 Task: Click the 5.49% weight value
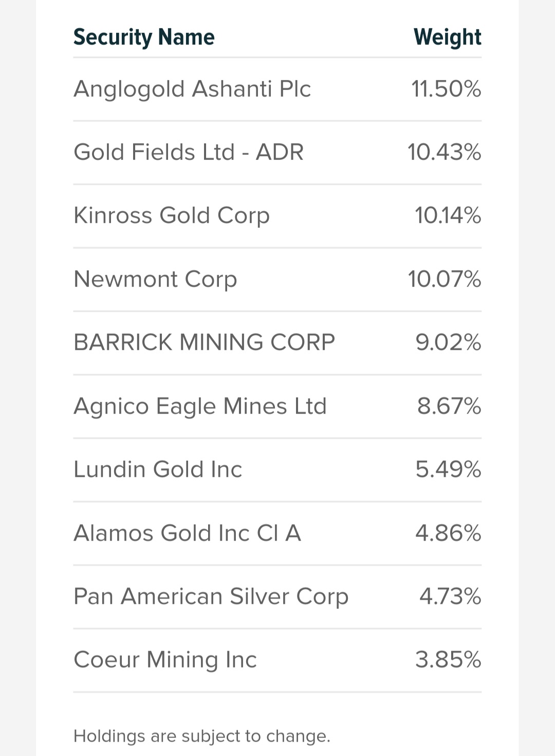pyautogui.click(x=449, y=470)
